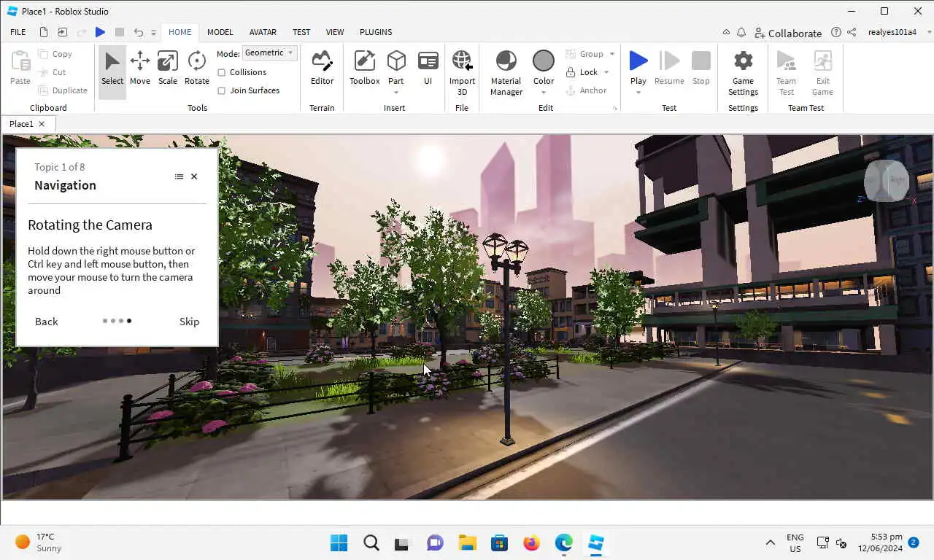This screenshot has width=934, height=560.
Task: Open the Toolbox
Action: coord(364,69)
